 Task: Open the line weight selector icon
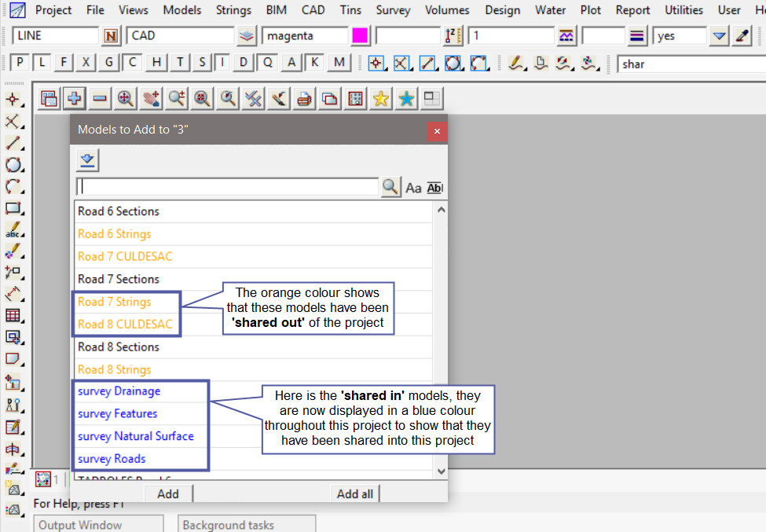point(637,36)
